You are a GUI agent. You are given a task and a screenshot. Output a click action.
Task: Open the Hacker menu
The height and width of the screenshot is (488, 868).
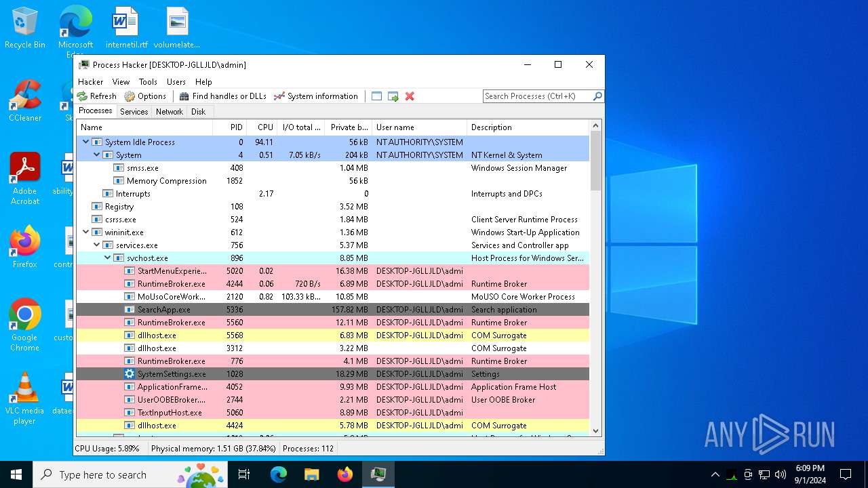coord(91,81)
